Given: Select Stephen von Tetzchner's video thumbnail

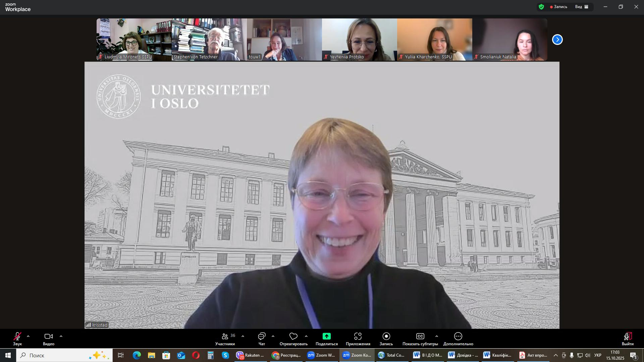Looking at the screenshot, I should pos(209,39).
